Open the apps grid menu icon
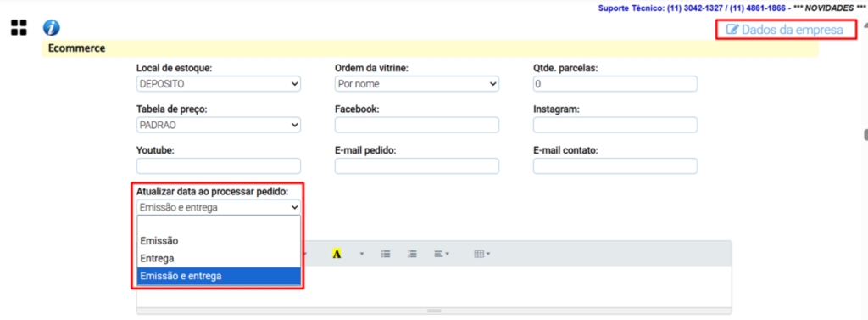 click(19, 27)
